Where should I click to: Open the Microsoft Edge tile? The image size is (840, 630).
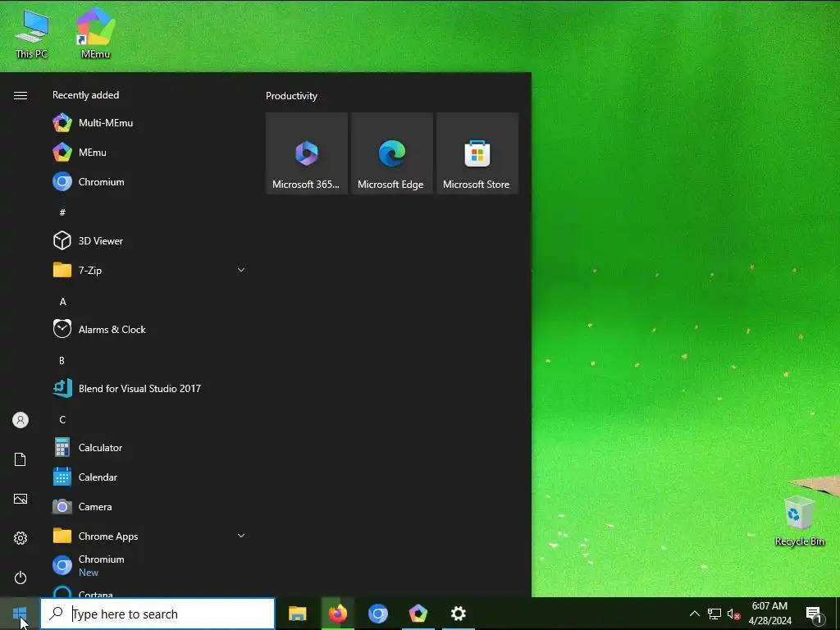(391, 153)
